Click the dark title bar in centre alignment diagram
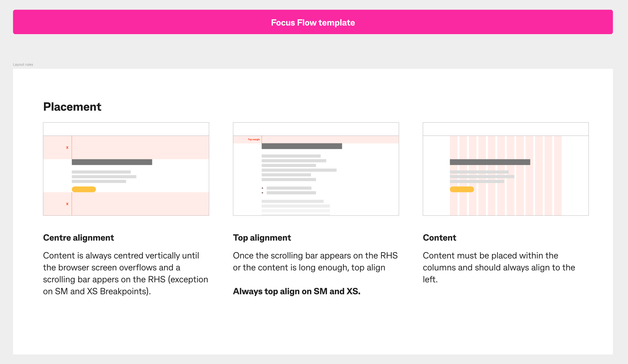Image resolution: width=628 pixels, height=364 pixels. click(x=112, y=162)
